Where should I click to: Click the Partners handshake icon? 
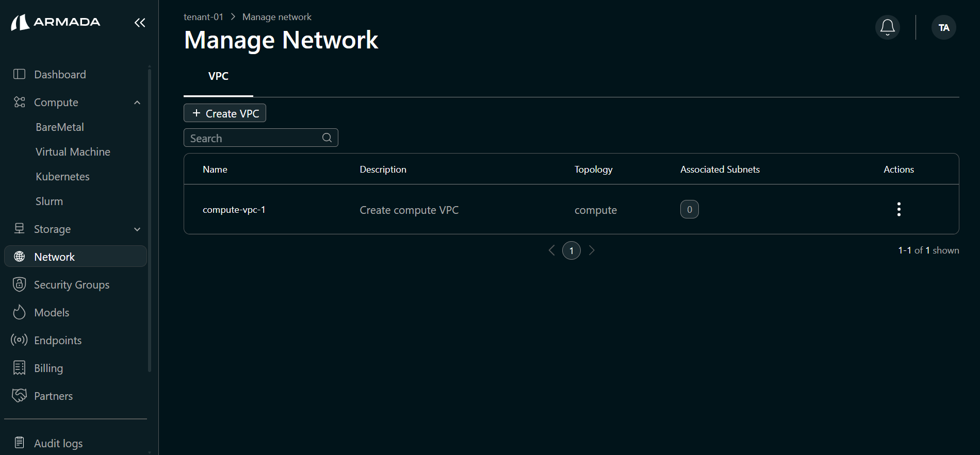[19, 396]
